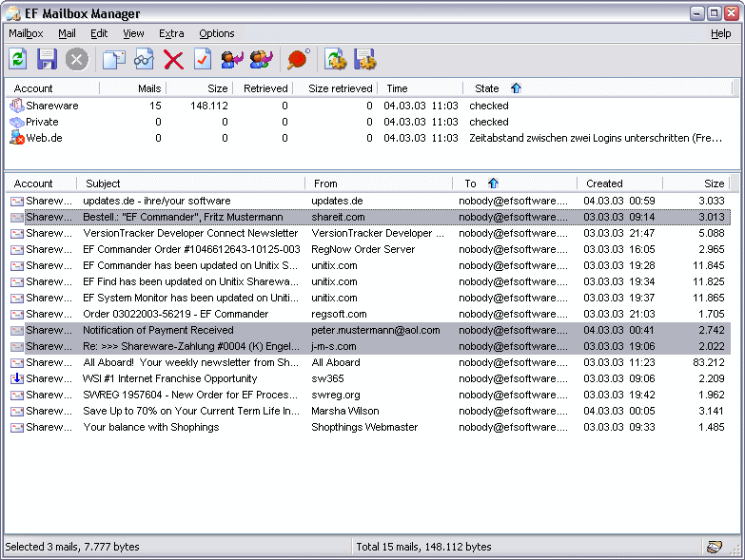The height and width of the screenshot is (560, 745).
Task: Open the Edit menu
Action: click(99, 33)
